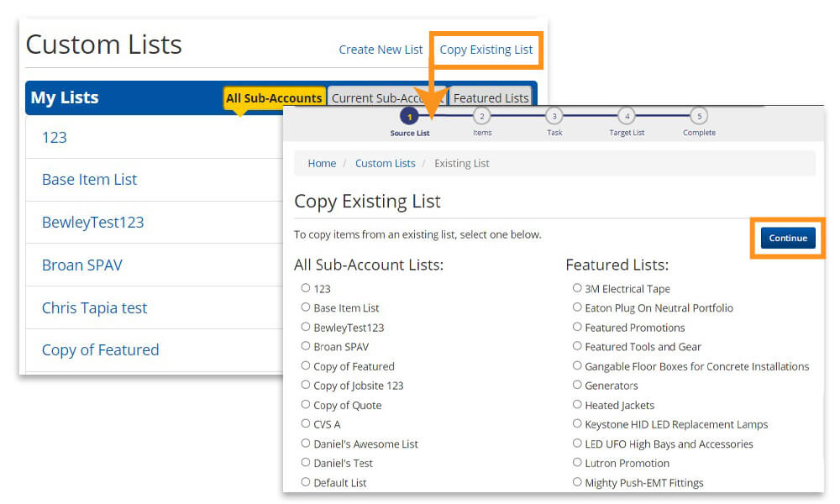Click the Copy Existing List heading
This screenshot has height=504, width=840.
coord(367,202)
